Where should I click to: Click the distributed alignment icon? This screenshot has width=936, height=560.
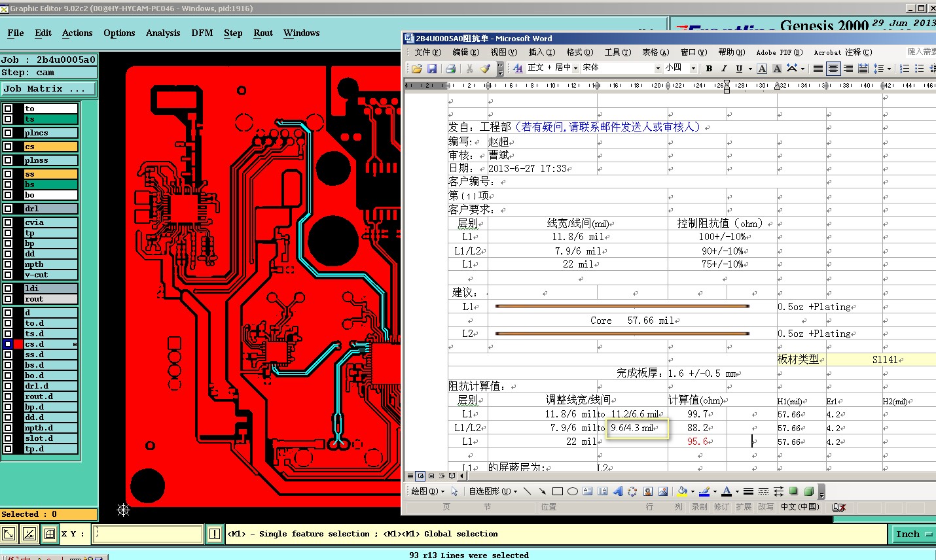tap(863, 68)
